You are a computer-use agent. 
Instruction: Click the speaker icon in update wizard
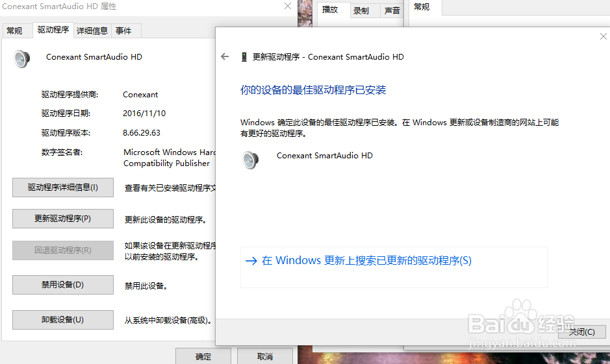click(250, 160)
